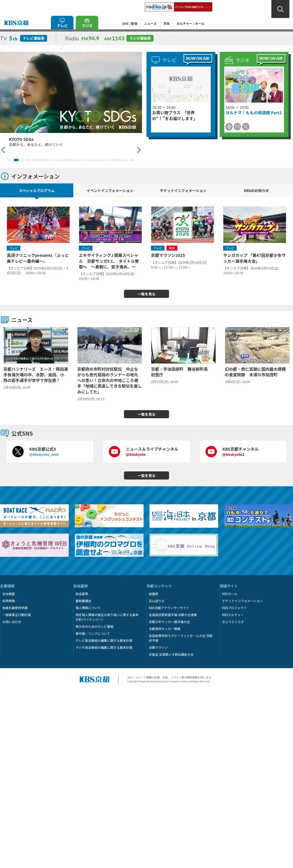The image size is (293, 868).
Task: Open 祇園祭 footer link
Action: coord(153,594)
